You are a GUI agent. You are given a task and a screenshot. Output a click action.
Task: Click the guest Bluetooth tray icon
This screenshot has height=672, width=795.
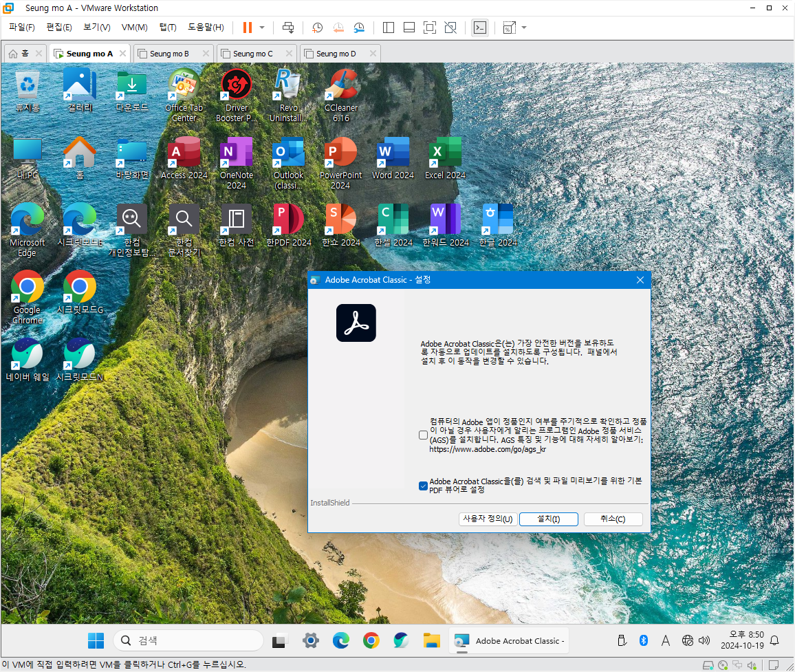[x=644, y=640]
